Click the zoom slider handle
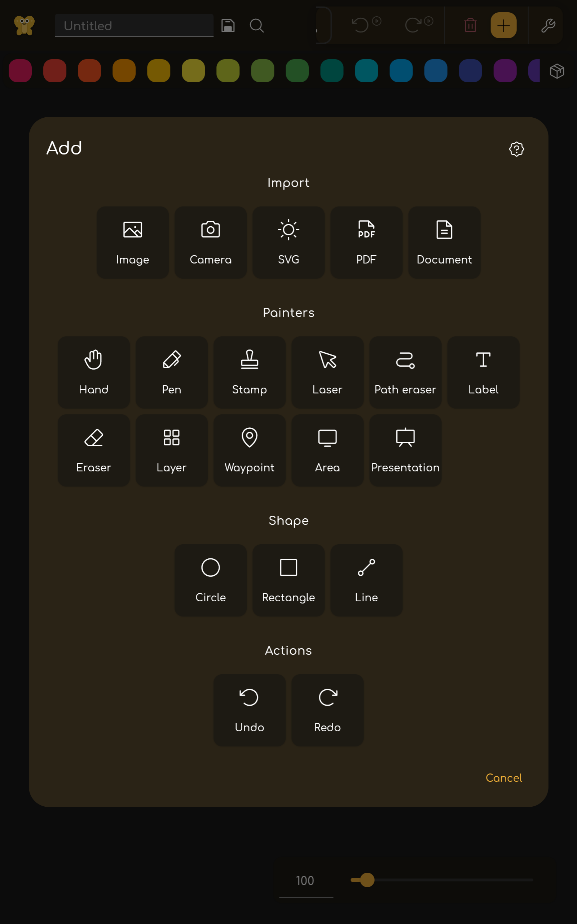Image resolution: width=577 pixels, height=924 pixels. (367, 880)
